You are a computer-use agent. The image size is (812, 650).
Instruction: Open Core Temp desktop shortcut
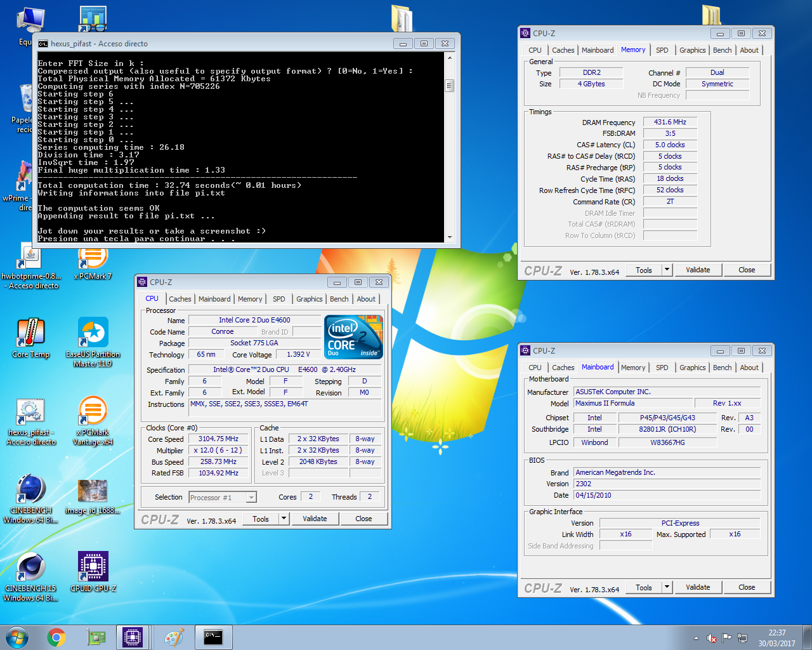30,338
